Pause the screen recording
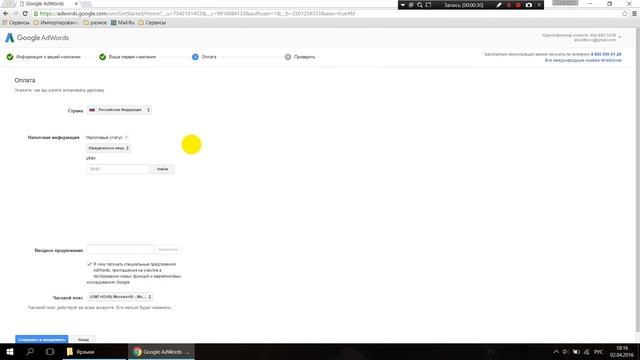The width and height of the screenshot is (640, 360). [x=509, y=5]
